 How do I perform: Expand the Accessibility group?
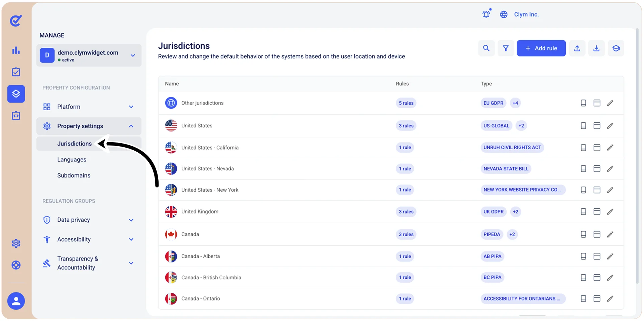pos(89,239)
